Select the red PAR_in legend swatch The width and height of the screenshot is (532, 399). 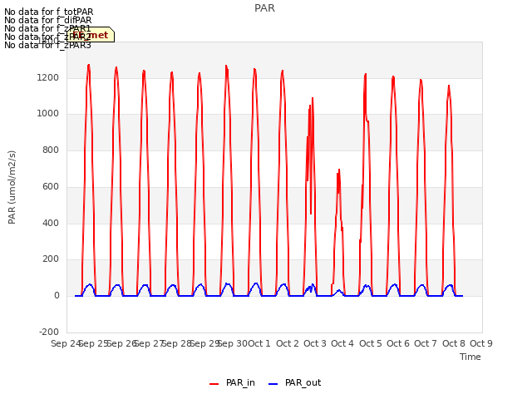point(214,384)
